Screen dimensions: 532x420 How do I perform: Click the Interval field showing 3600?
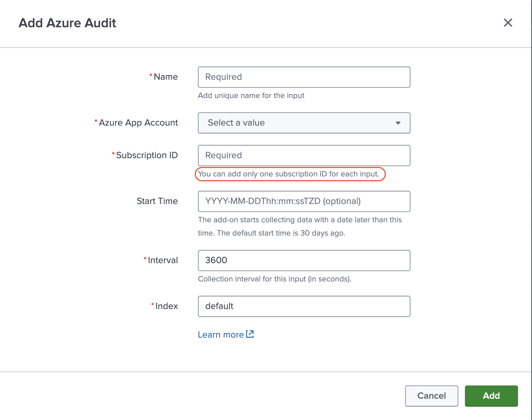click(x=304, y=261)
